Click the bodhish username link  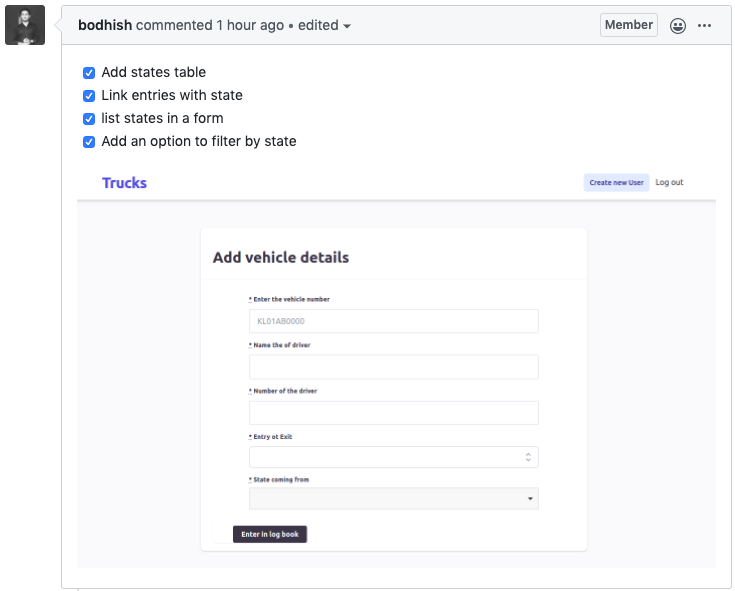pos(105,26)
